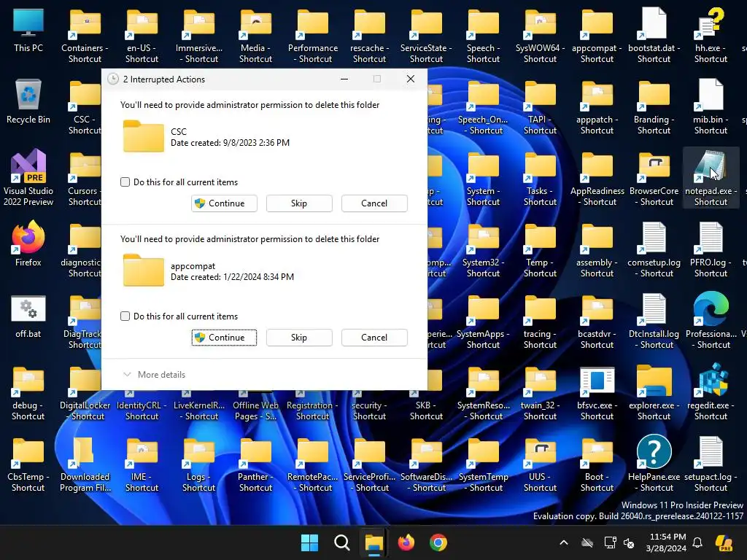Open This PC desktop icon

(28, 31)
